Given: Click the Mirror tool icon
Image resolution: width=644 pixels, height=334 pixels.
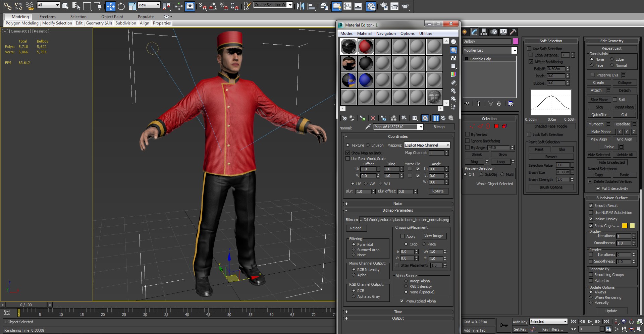Looking at the screenshot, I should point(300,6).
